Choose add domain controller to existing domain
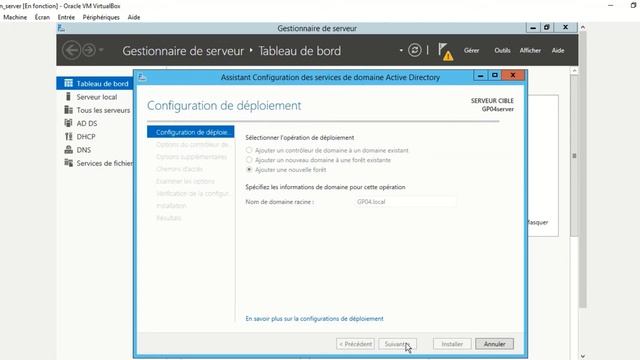Viewport: 640px width, 360px height. pyautogui.click(x=249, y=150)
